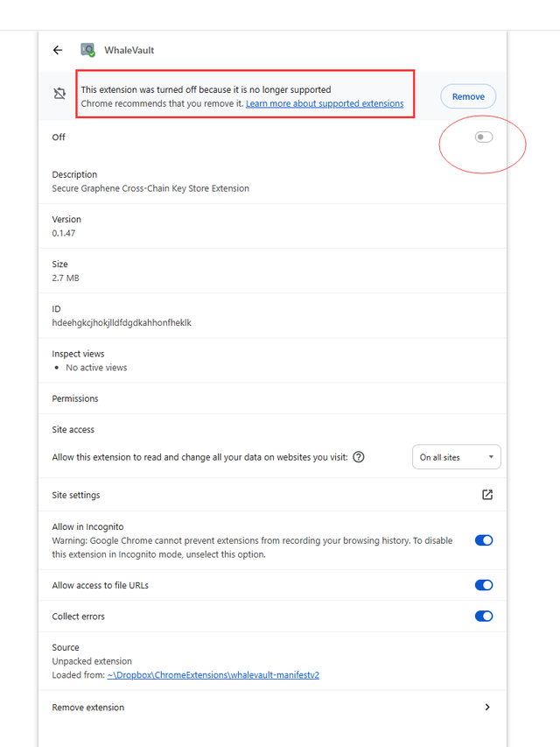This screenshot has width=560, height=747.
Task: Click the Permissions row
Action: 272,398
